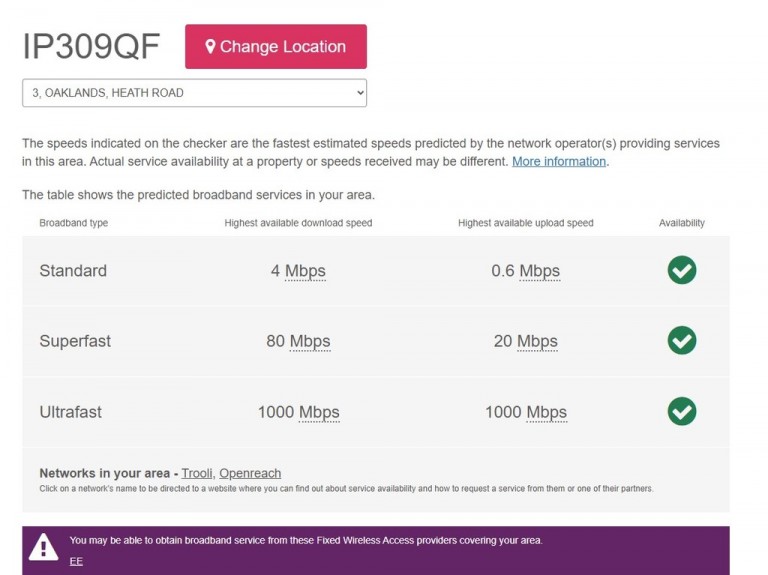
Task: Click the warning triangle icon
Action: [43, 547]
